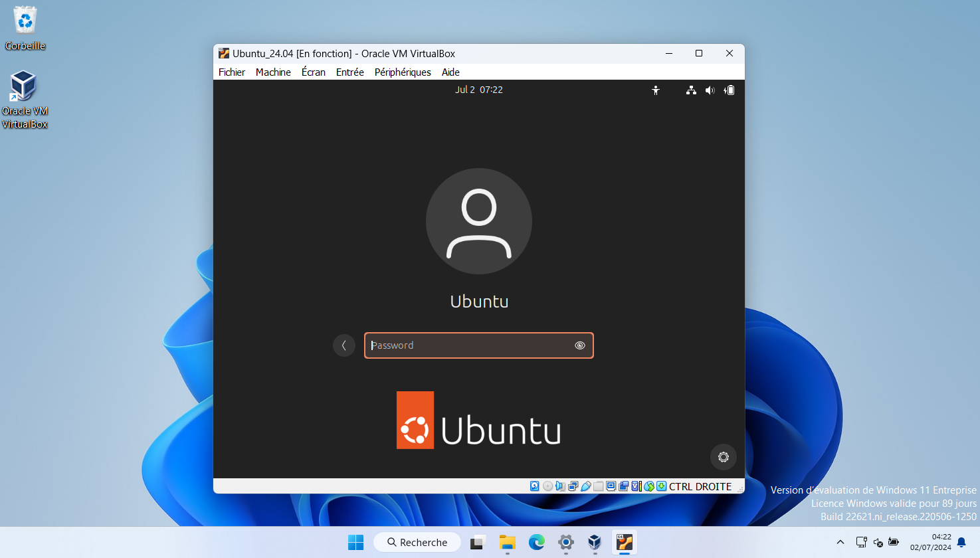Click the Corbeille recycle bin desktop icon
Screen dimensions: 980x558
pyautogui.click(x=25, y=29)
